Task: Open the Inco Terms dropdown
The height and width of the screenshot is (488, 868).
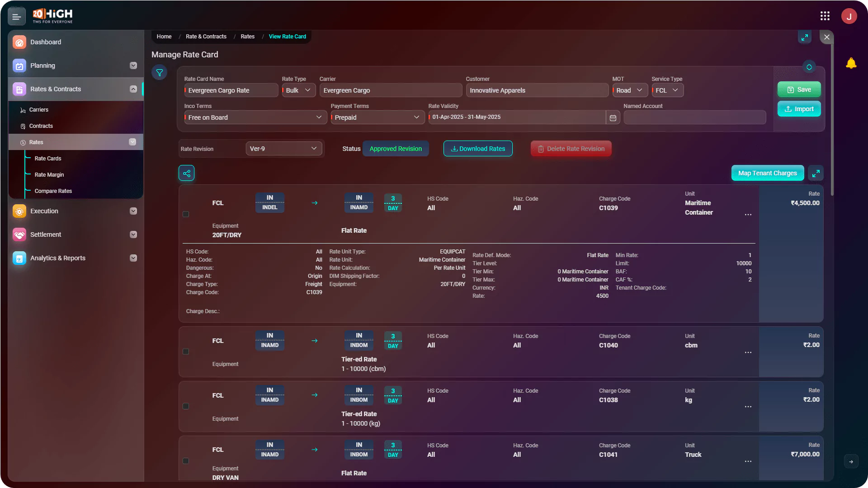Action: click(x=255, y=117)
